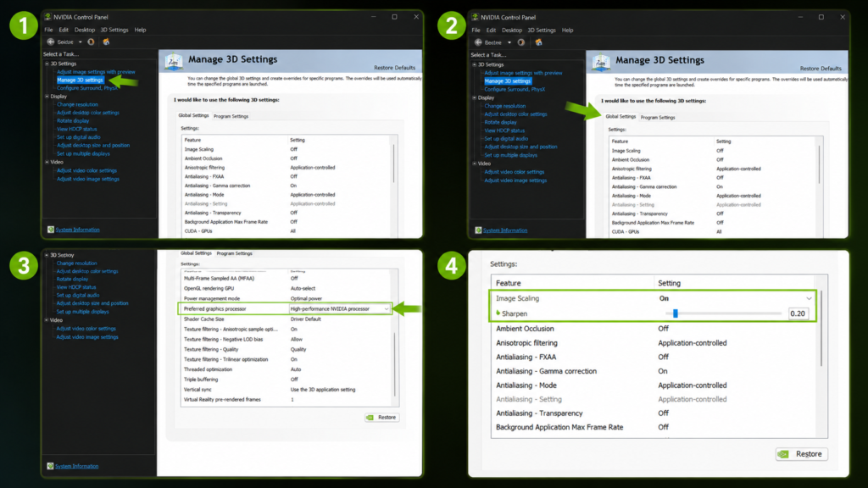
Task: Click Forward arrow icon in top-left window toolbar
Action: 91,42
